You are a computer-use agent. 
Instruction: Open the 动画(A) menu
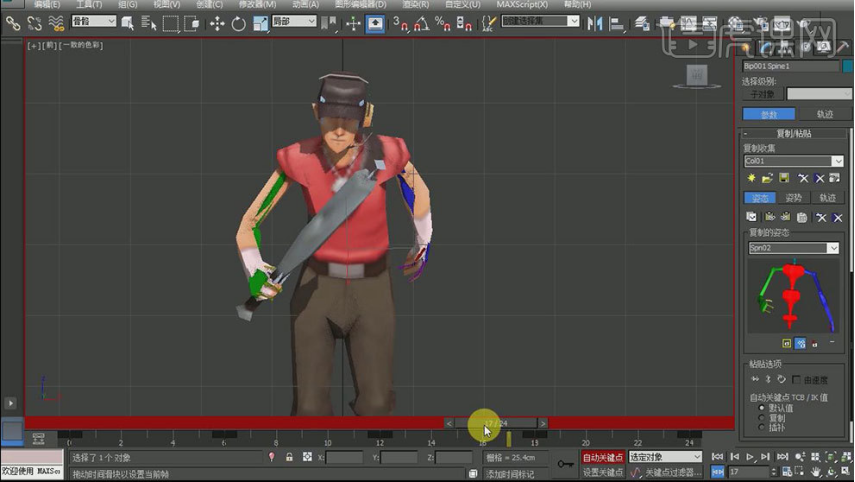pyautogui.click(x=305, y=4)
